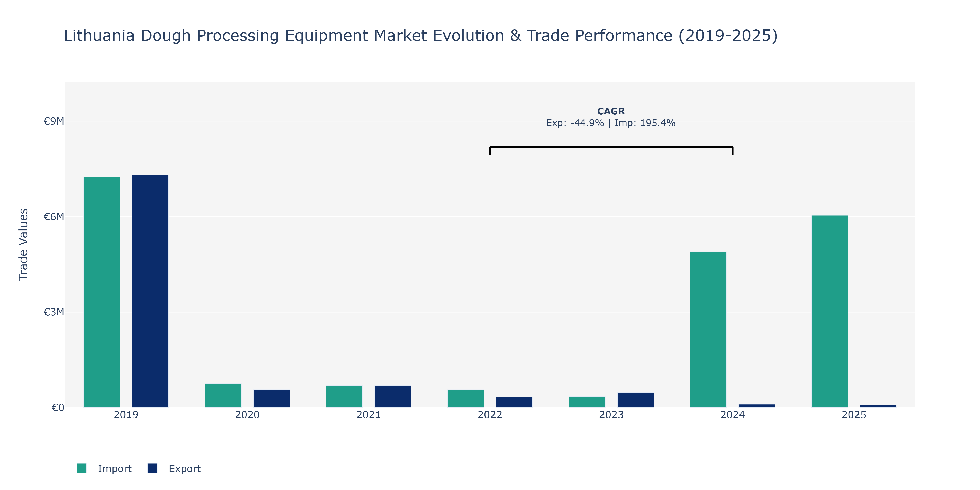
Task: Click the 'Trade Values' y-axis title
Action: (23, 245)
